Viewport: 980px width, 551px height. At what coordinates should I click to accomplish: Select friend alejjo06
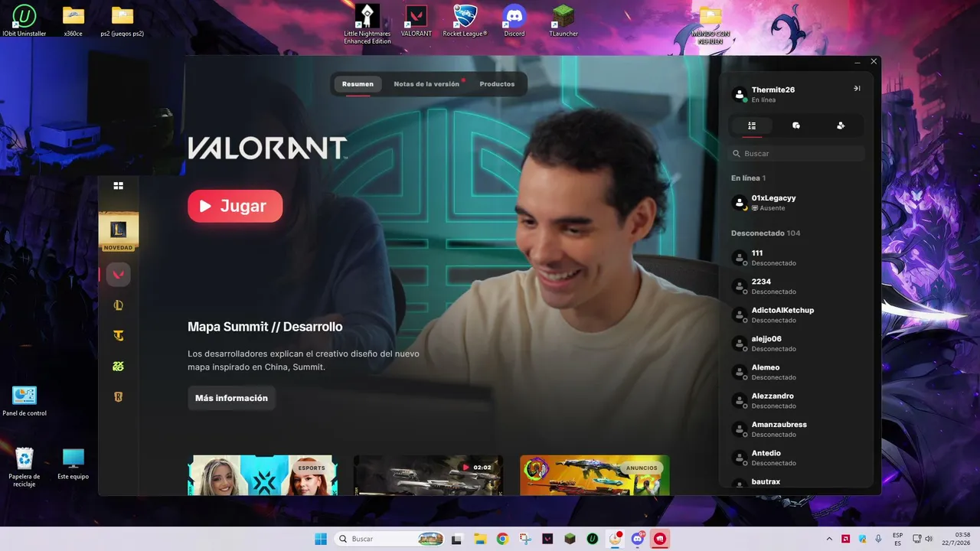pyautogui.click(x=796, y=344)
